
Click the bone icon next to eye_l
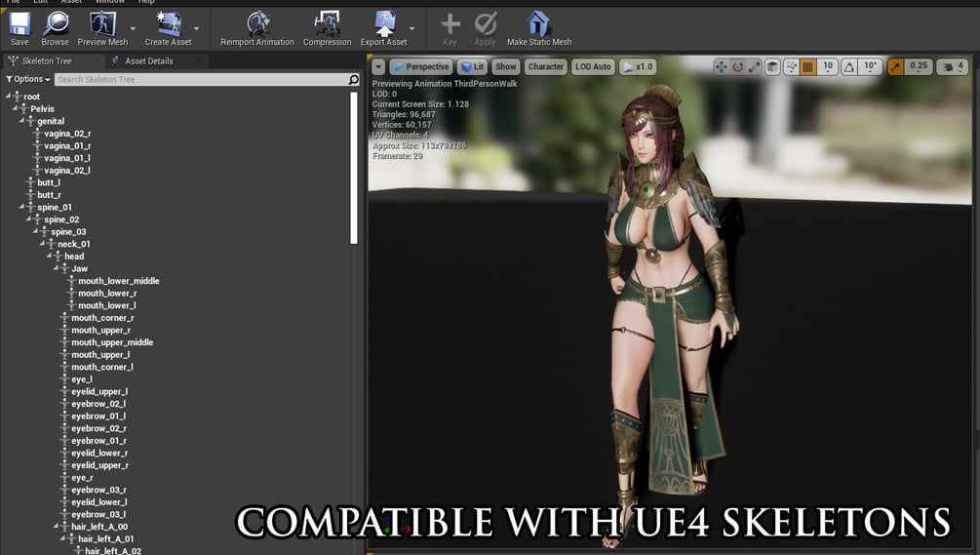(64, 379)
